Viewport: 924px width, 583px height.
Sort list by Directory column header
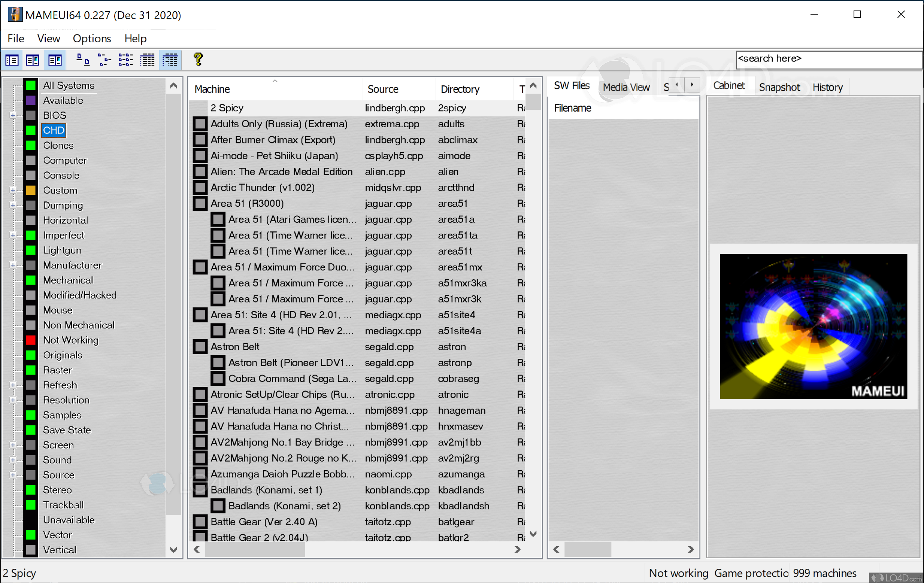point(460,89)
